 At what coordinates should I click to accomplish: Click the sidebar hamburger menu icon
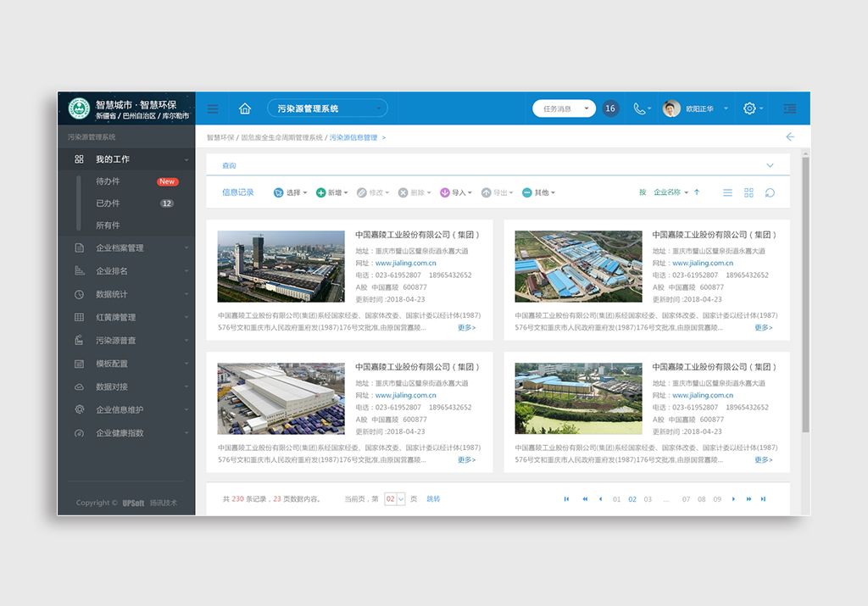pyautogui.click(x=213, y=109)
